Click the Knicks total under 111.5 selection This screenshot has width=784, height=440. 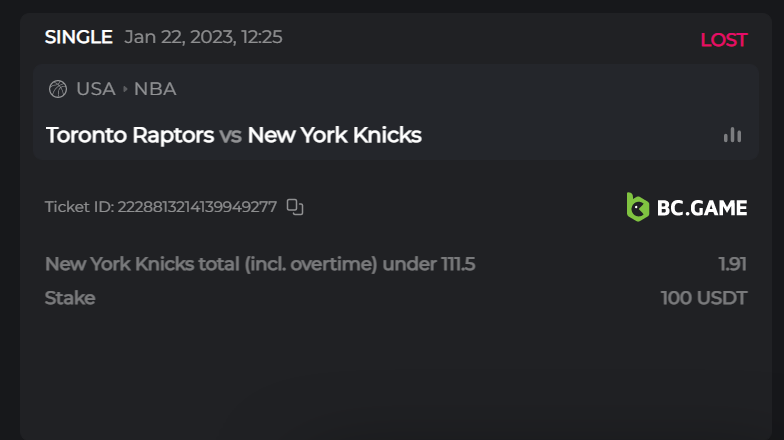pyautogui.click(x=260, y=265)
